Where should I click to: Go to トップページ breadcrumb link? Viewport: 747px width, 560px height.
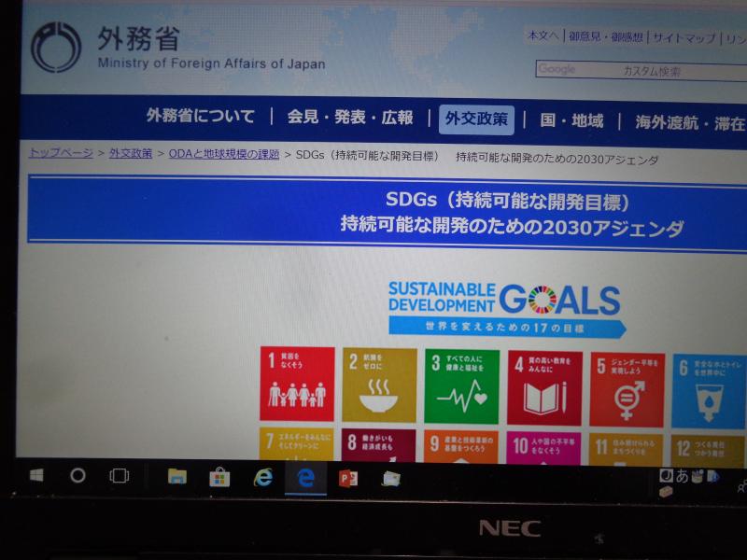[x=61, y=152]
